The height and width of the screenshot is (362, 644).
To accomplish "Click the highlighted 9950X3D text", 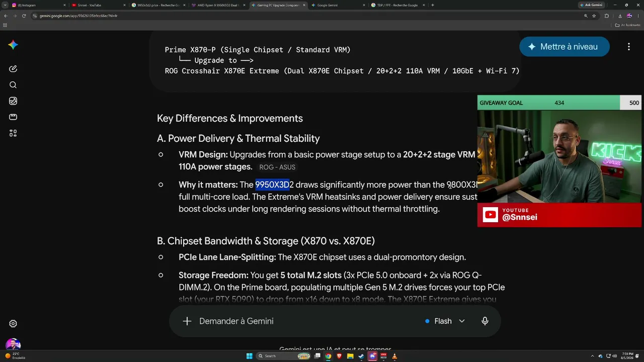I will pos(272,185).
